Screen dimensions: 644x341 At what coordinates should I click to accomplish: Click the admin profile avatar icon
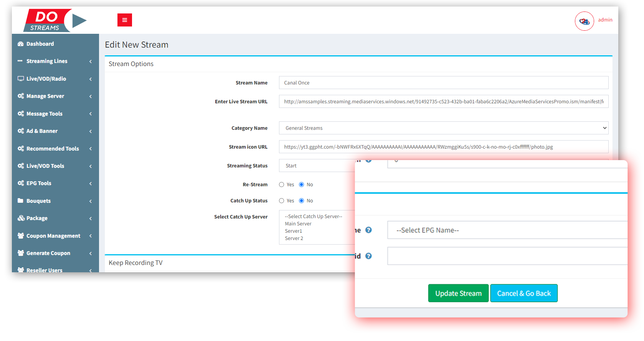(x=584, y=21)
